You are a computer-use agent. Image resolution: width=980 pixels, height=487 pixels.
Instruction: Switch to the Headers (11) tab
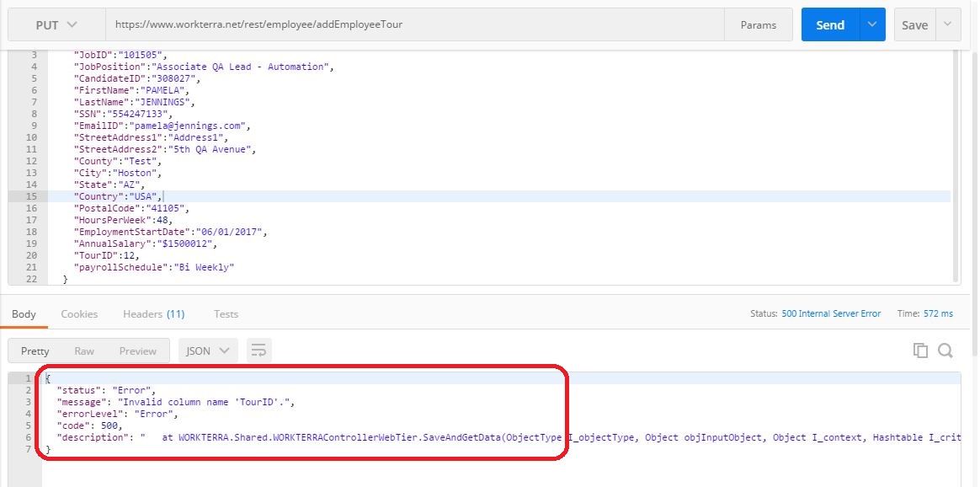[x=153, y=313]
